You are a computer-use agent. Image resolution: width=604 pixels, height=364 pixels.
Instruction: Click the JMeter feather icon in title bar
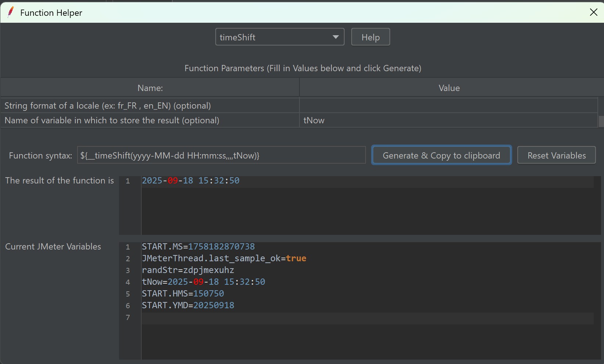coord(11,12)
